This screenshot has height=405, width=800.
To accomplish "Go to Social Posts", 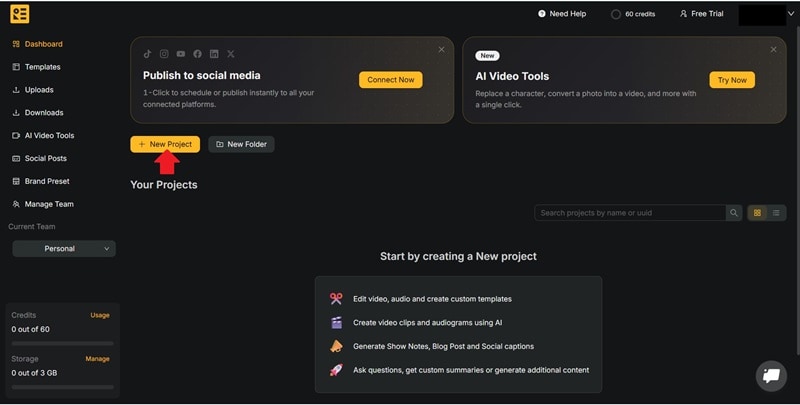I will [x=39, y=159].
